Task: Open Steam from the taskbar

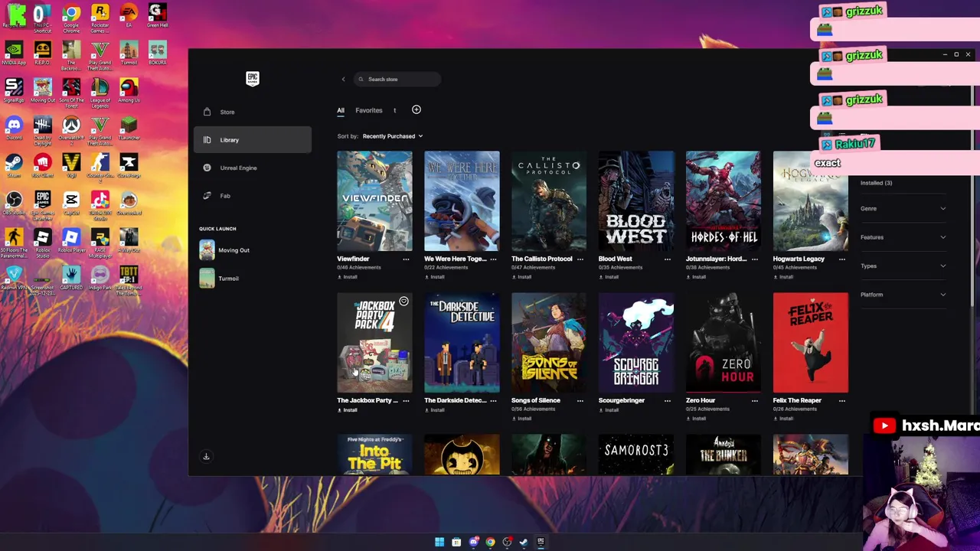Action: [x=524, y=542]
